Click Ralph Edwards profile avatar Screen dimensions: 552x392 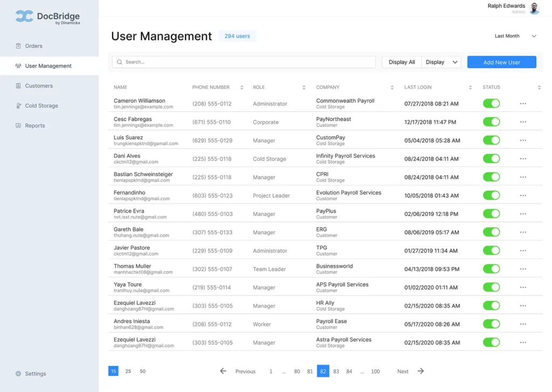coord(534,9)
